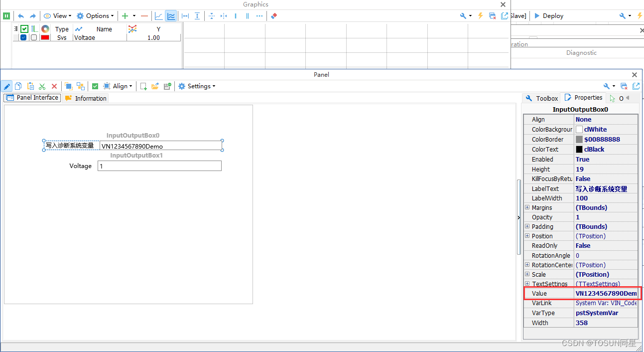Click the green plus add signal icon

tap(125, 16)
